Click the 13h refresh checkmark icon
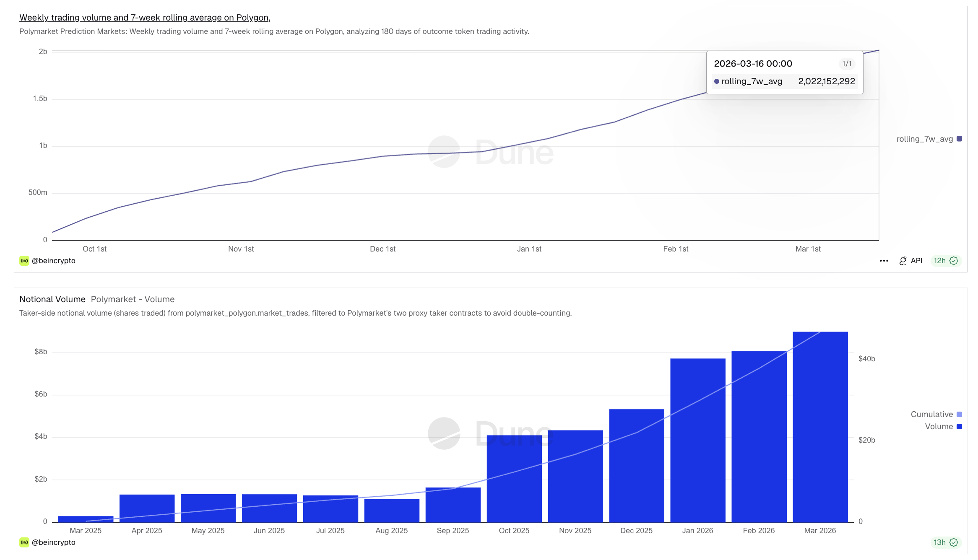Screen dimensions: 978x560 coord(954,542)
